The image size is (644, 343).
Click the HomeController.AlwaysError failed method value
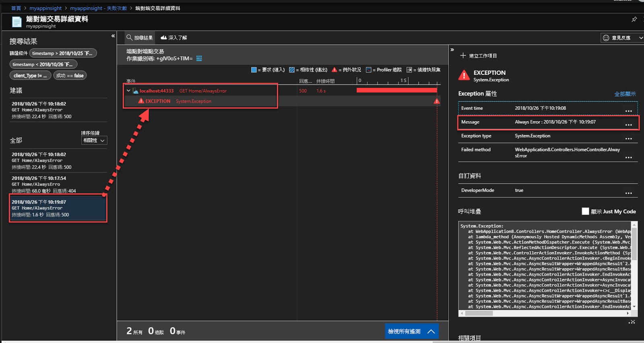click(568, 153)
